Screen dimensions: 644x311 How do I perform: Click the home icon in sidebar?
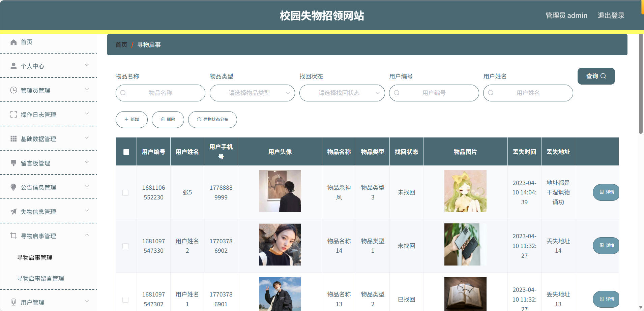click(13, 42)
